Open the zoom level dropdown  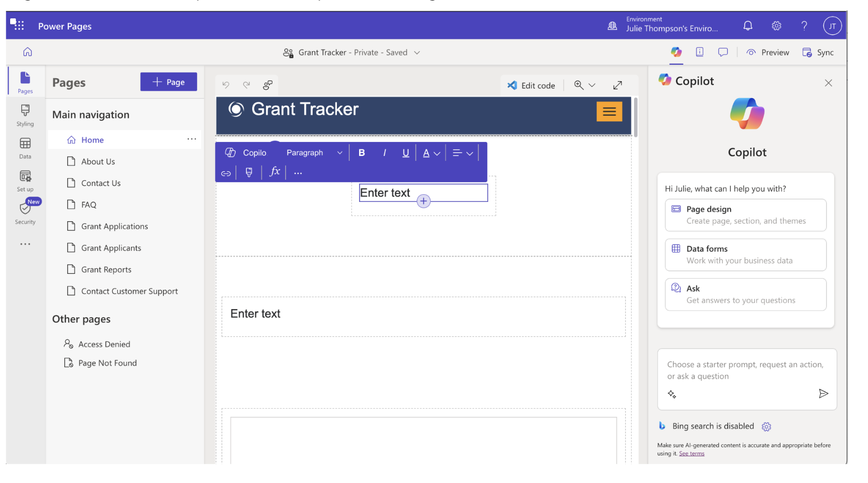pyautogui.click(x=585, y=85)
